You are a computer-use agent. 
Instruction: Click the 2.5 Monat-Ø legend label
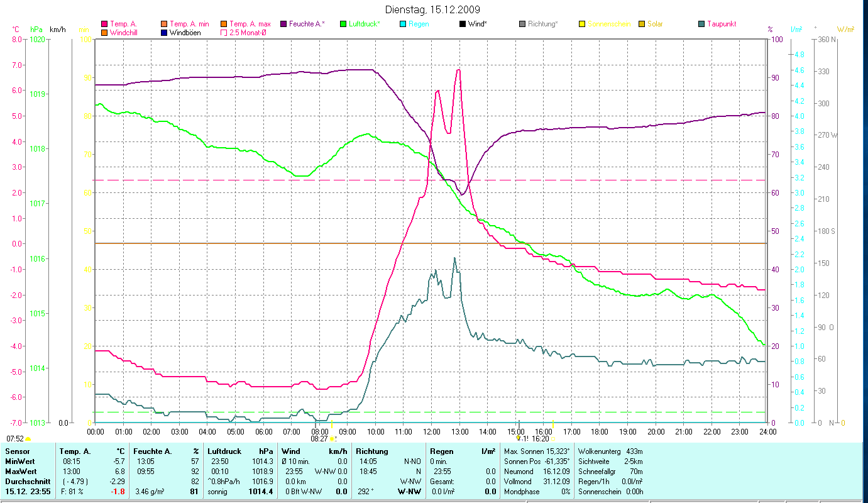(248, 32)
